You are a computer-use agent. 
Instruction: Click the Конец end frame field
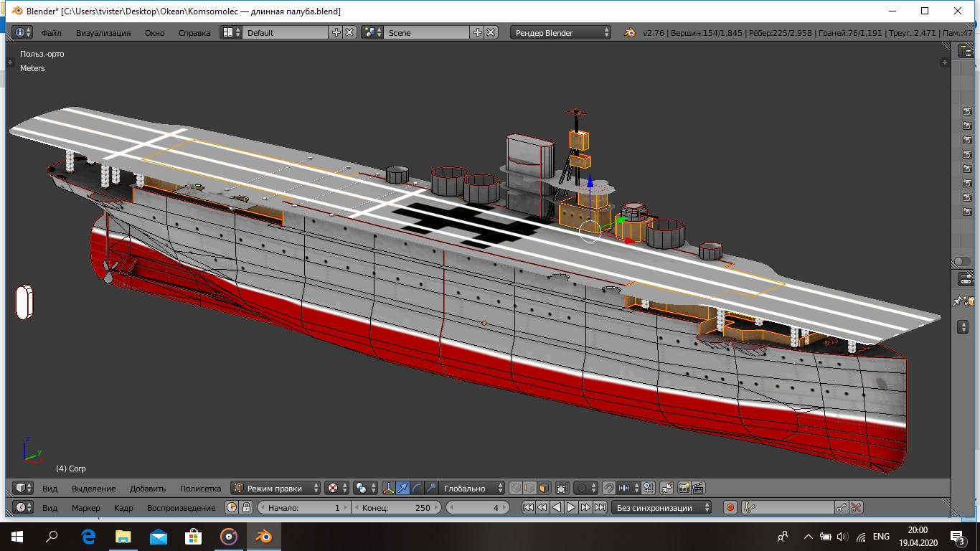(x=395, y=508)
